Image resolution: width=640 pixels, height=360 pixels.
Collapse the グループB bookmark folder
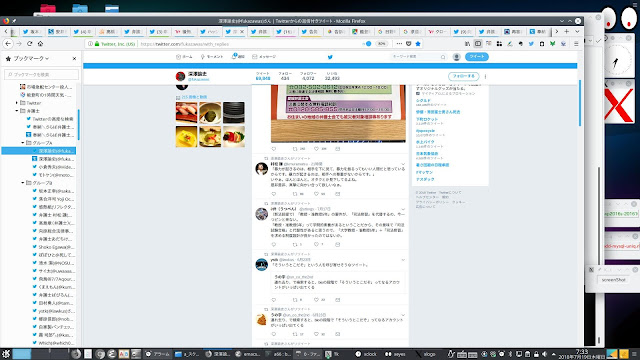tap(23, 183)
